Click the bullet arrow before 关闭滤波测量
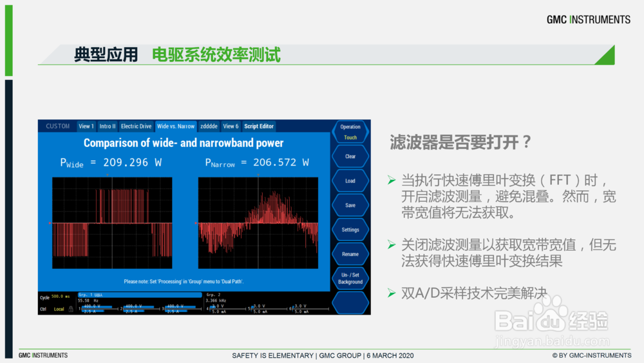Image resolution: width=644 pixels, height=363 pixels. [392, 245]
